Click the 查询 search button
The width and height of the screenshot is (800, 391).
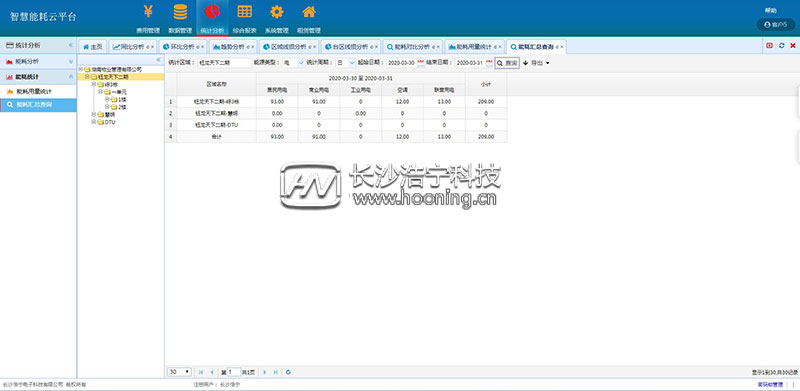coord(507,63)
